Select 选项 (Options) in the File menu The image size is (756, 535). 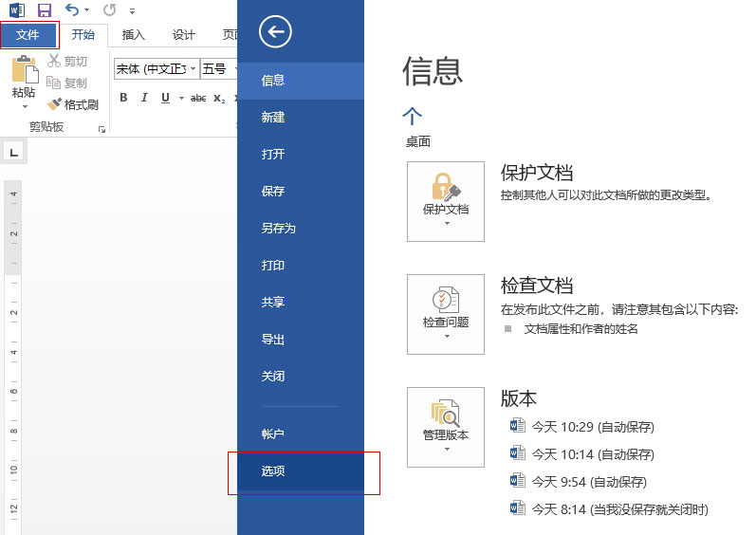273,471
